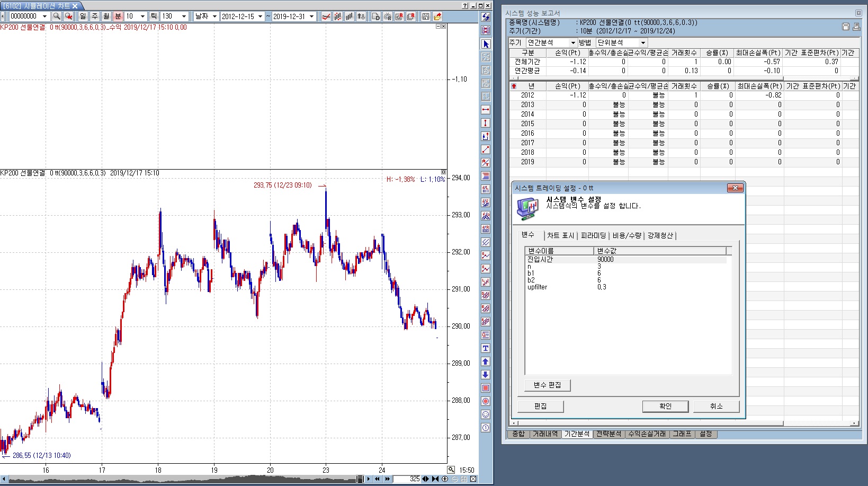The image size is (868, 486).
Task: Select the down arrow marker tool
Action: tap(486, 375)
